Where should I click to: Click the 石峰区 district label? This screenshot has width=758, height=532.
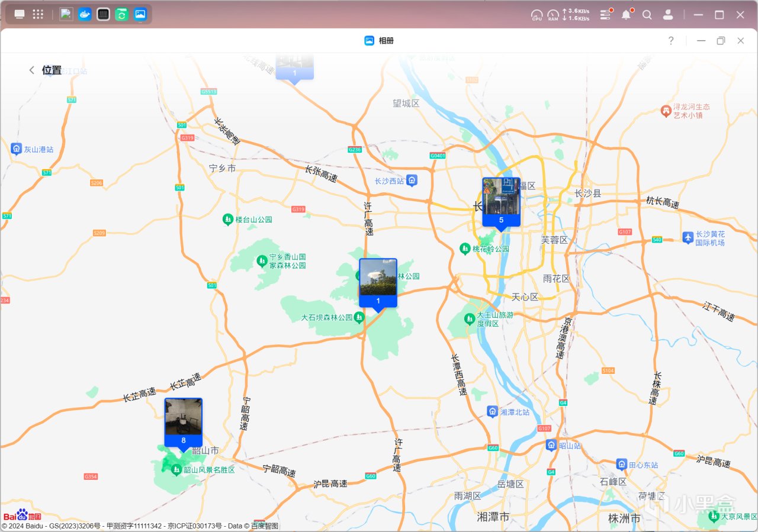(x=614, y=482)
